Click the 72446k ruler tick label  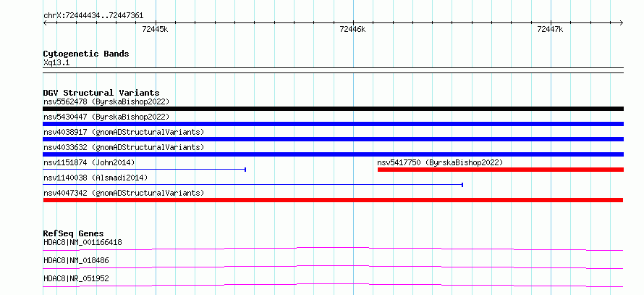[352, 29]
